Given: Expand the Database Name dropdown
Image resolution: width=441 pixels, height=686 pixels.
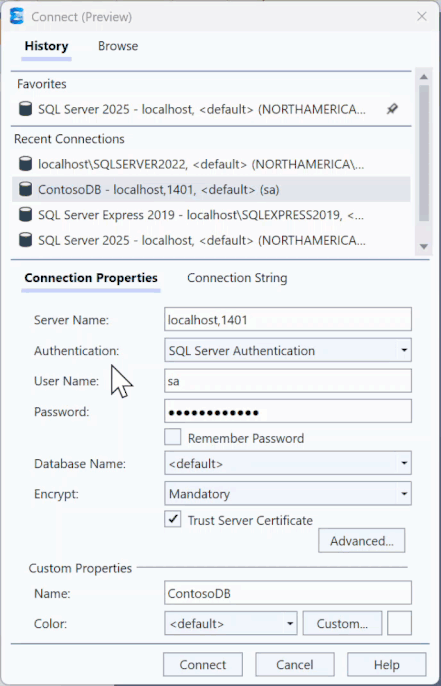Looking at the screenshot, I should 288,463.
